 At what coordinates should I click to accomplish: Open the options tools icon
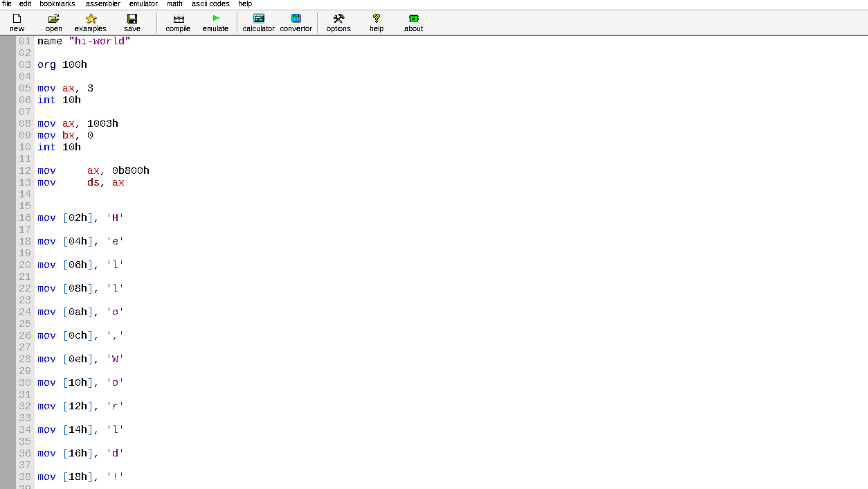pos(338,19)
